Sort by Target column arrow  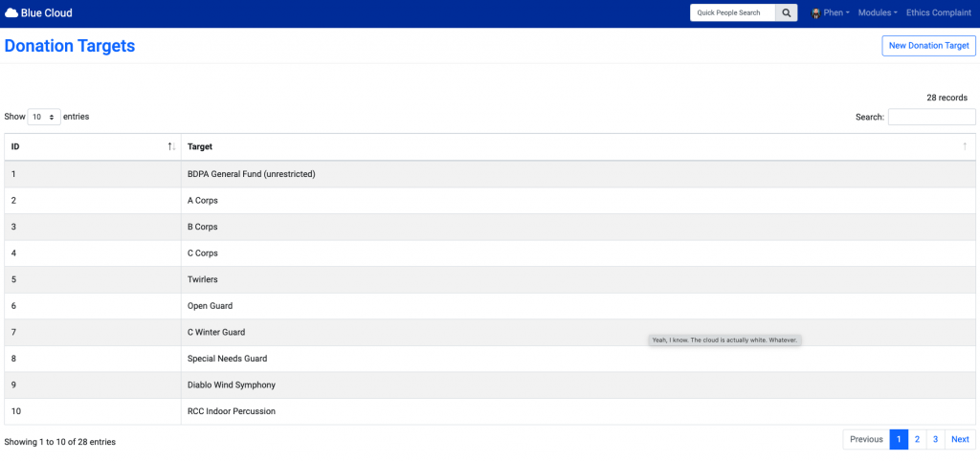click(x=965, y=146)
